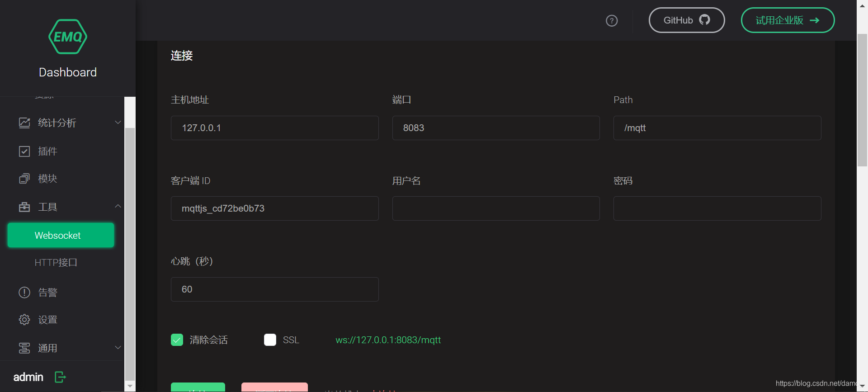The height and width of the screenshot is (392, 868).
Task: Click the GitHub button
Action: (687, 20)
